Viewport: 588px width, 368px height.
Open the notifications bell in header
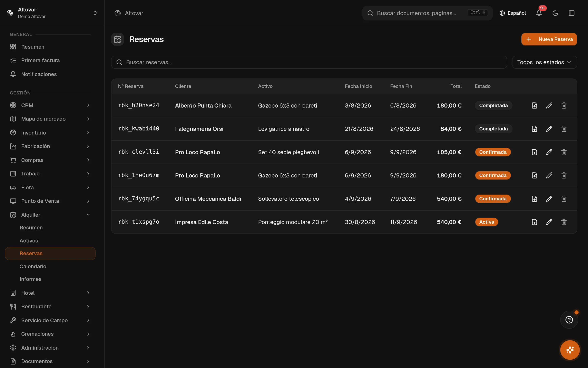coord(539,13)
